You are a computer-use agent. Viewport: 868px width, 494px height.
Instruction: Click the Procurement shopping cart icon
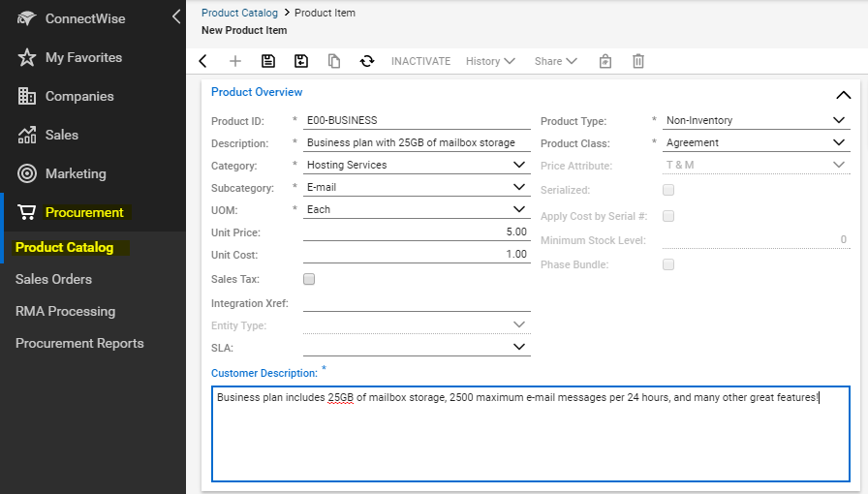[x=26, y=212]
